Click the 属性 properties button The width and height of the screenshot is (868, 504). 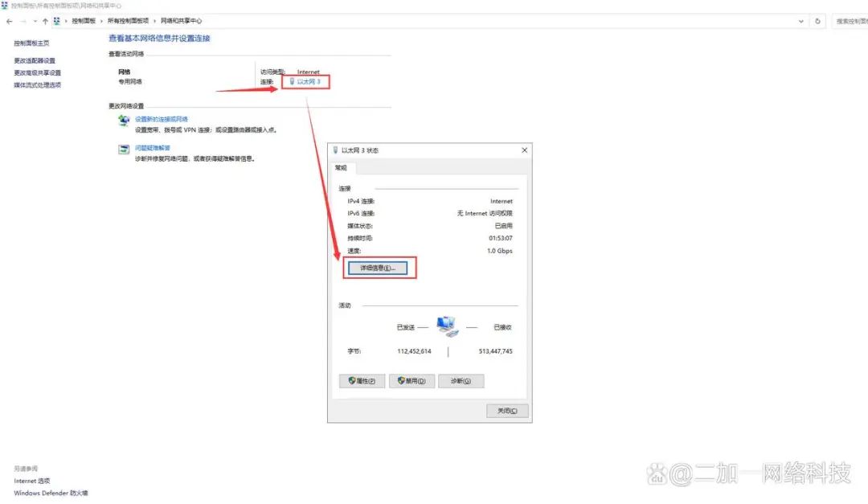tap(362, 381)
